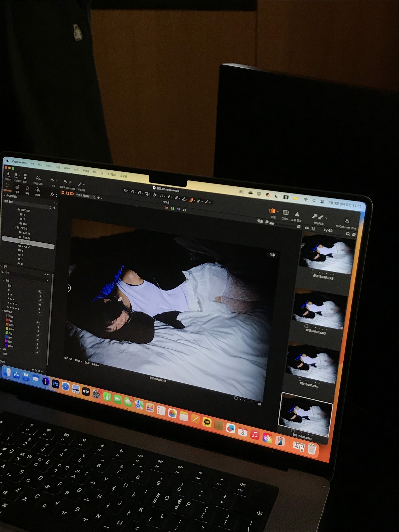The width and height of the screenshot is (399, 532).
Task: Select the 촬영15637.CR3 thumbnail
Action: coord(313,363)
